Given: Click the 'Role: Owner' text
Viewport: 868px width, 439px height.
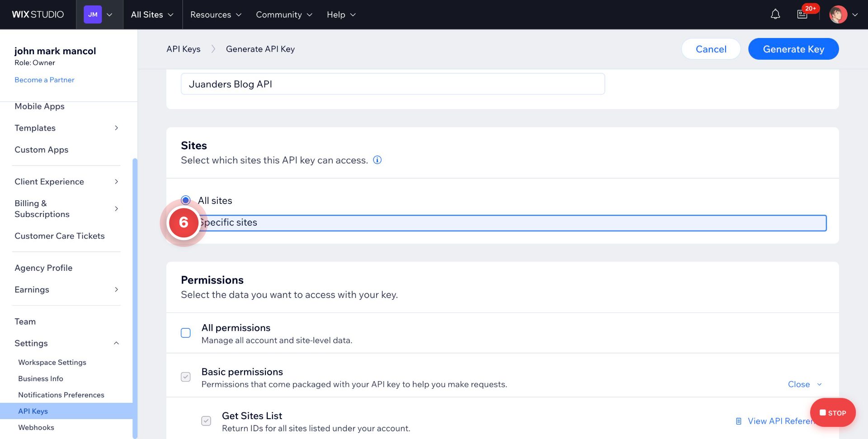Looking at the screenshot, I should pyautogui.click(x=35, y=63).
